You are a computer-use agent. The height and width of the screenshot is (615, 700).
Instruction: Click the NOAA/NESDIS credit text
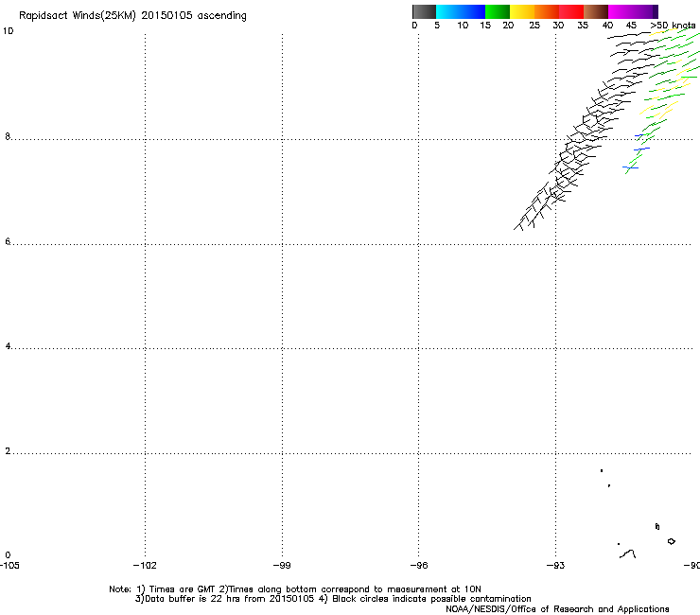pos(557,609)
